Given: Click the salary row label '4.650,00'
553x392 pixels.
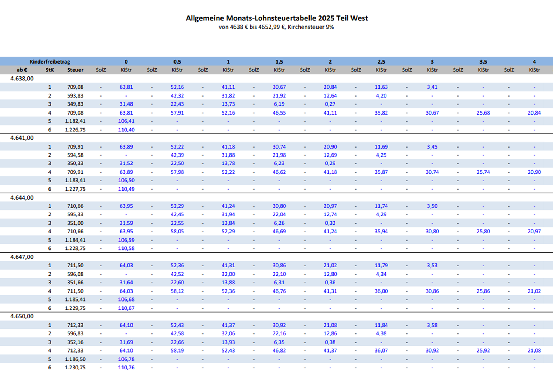Looking at the screenshot, I should click(x=22, y=316).
